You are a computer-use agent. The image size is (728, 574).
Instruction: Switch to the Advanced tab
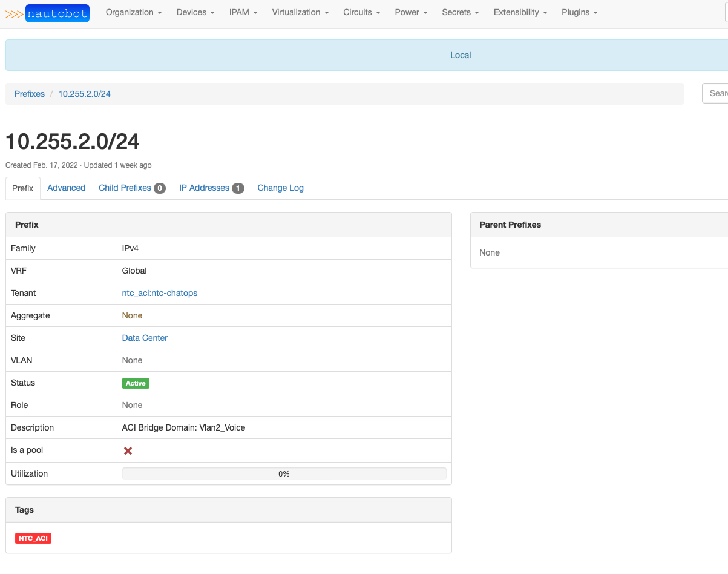point(66,188)
